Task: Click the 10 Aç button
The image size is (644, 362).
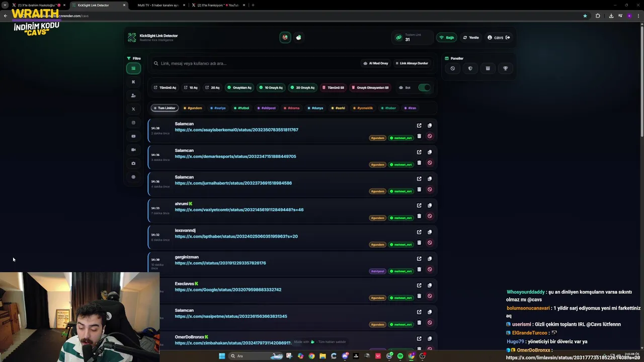Action: pos(191,87)
